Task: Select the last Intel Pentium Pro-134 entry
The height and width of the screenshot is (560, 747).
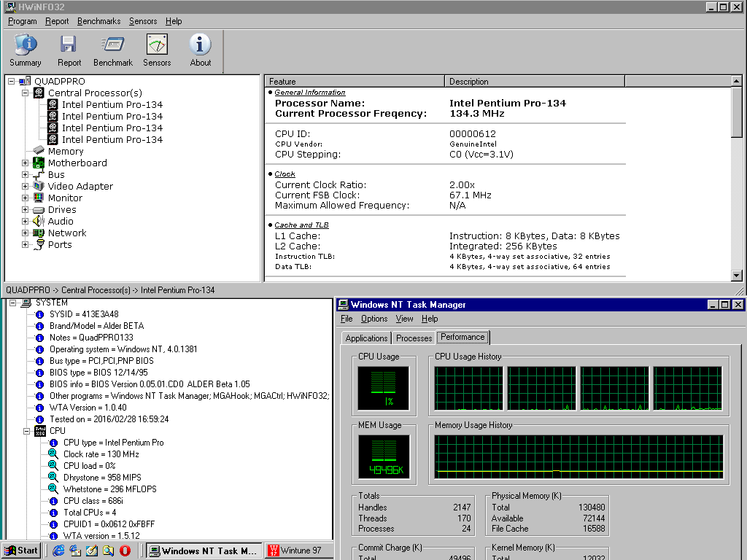Action: (x=112, y=139)
